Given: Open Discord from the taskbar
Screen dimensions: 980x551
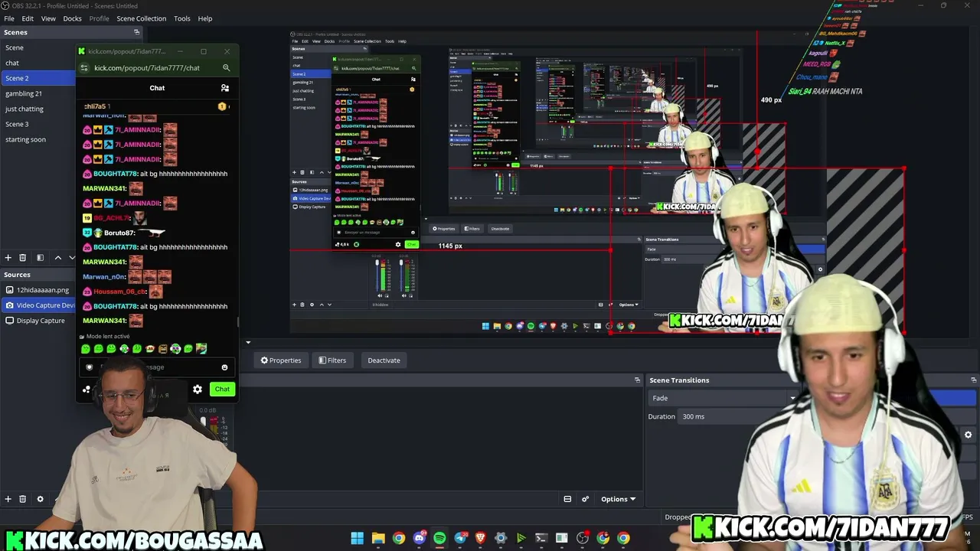Looking at the screenshot, I should tap(419, 538).
